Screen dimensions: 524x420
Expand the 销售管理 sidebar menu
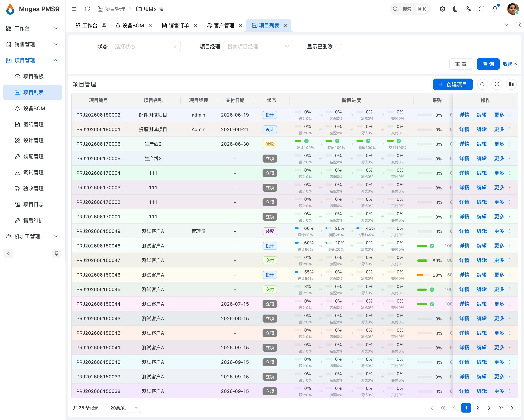[x=33, y=44]
